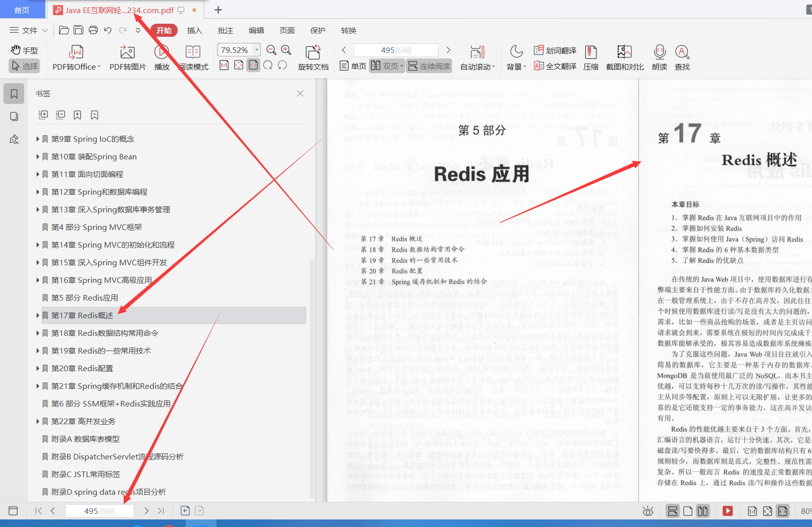The height and width of the screenshot is (527, 812).
Task: Switch to the 插入 tab
Action: (x=194, y=30)
